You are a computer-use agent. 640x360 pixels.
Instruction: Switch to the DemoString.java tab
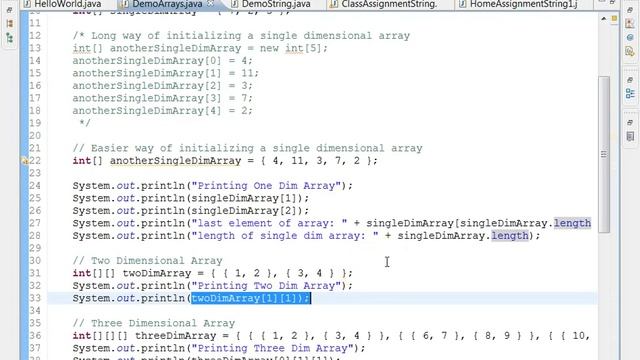(x=276, y=4)
